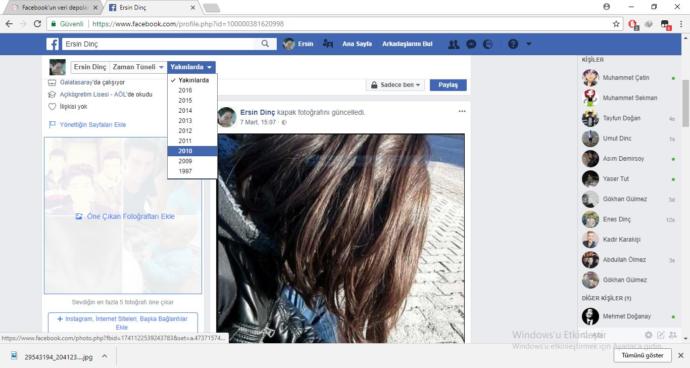Click Arkadaşlarını Bul link

coord(407,44)
